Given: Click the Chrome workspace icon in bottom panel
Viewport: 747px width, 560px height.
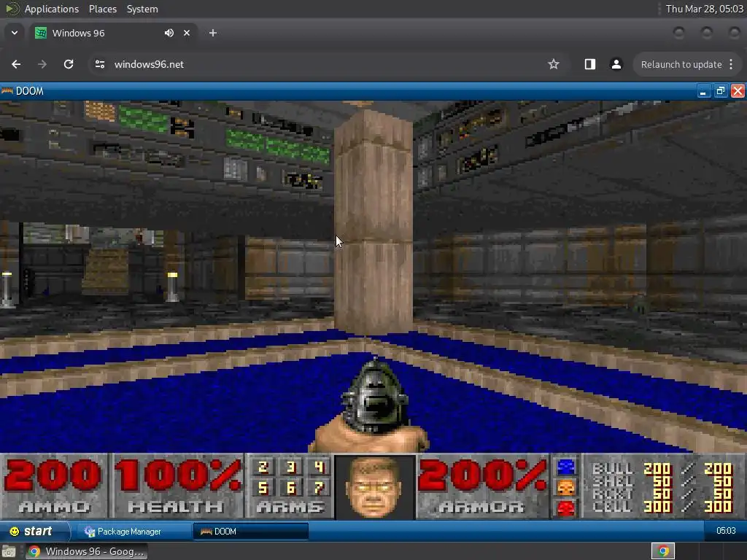Looking at the screenshot, I should pyautogui.click(x=662, y=551).
